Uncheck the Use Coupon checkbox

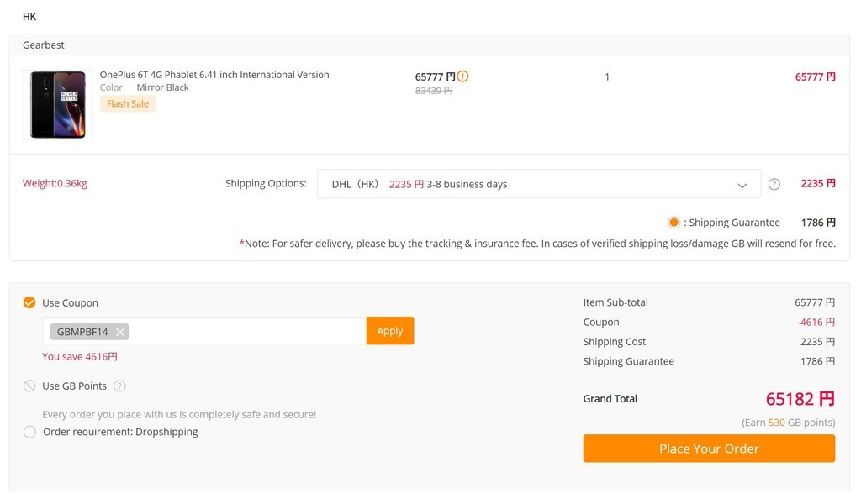29,302
